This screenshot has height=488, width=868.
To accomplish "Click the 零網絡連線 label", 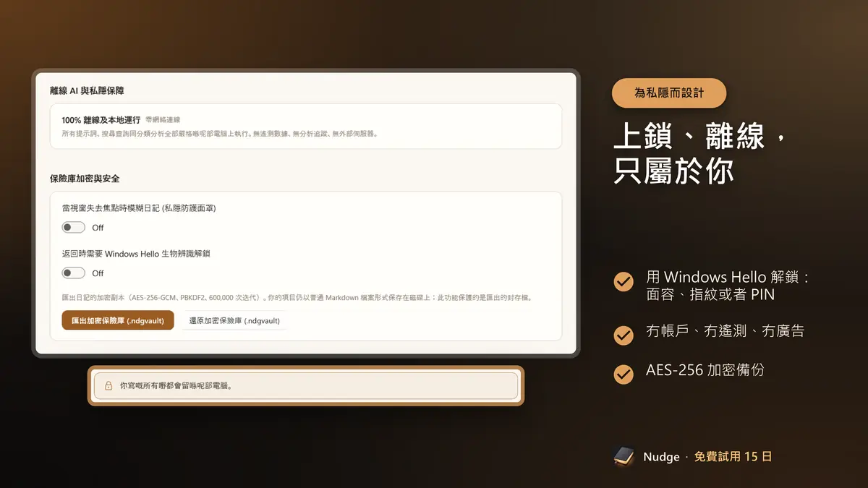I will tap(163, 120).
